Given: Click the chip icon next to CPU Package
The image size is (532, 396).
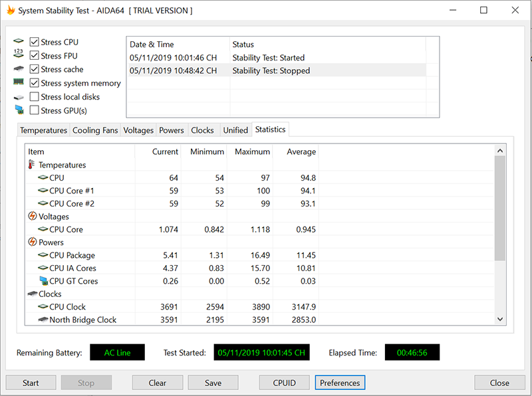Looking at the screenshot, I should tap(43, 255).
